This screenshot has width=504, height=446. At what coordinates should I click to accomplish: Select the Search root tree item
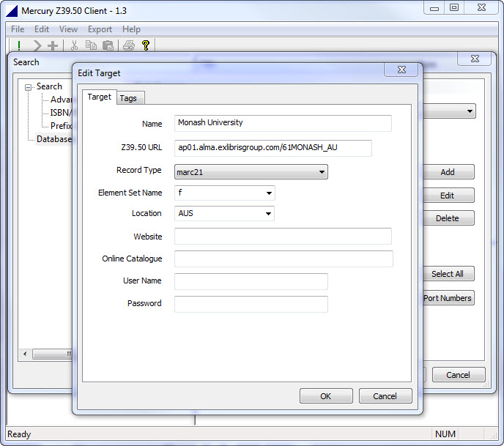[x=49, y=86]
